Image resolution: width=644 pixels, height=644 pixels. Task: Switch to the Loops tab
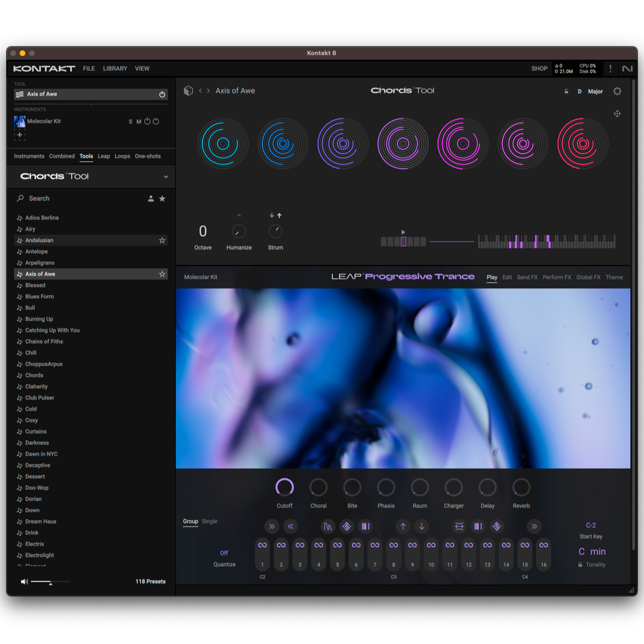[122, 156]
